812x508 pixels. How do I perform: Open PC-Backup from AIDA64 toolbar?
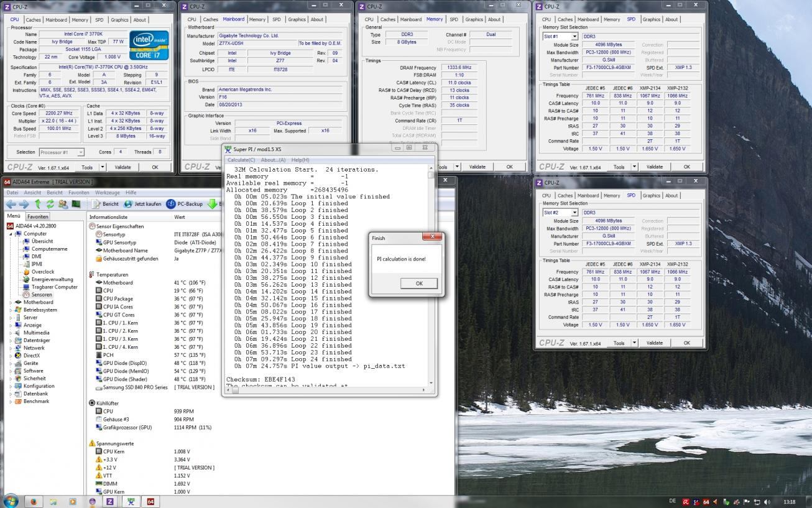[x=185, y=204]
